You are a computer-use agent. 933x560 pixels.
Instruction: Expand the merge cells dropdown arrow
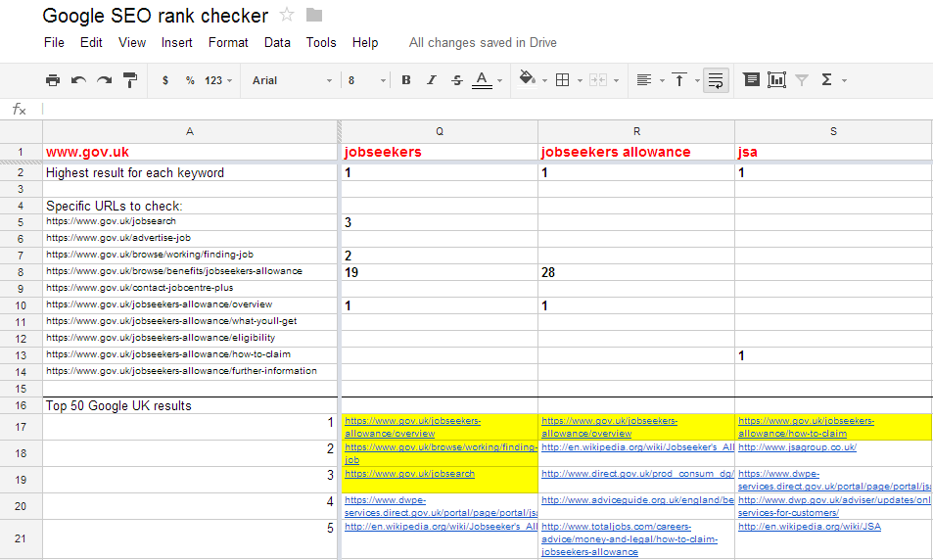point(617,80)
